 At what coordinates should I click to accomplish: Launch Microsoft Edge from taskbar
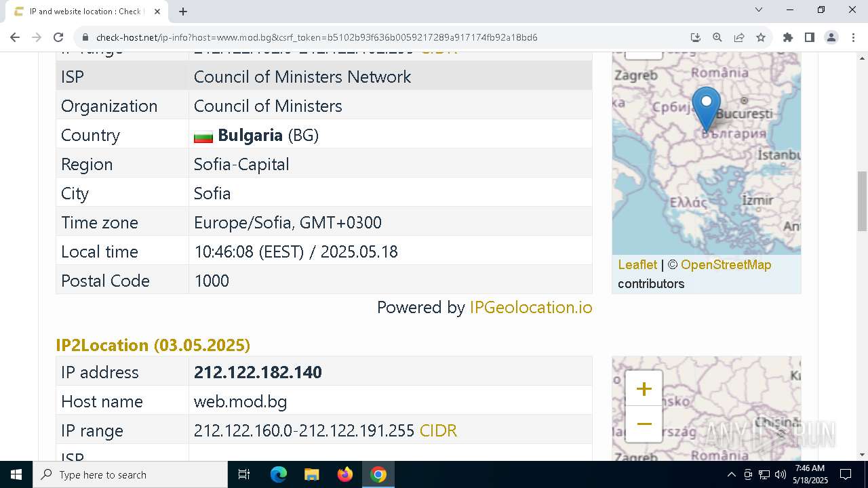tap(279, 474)
